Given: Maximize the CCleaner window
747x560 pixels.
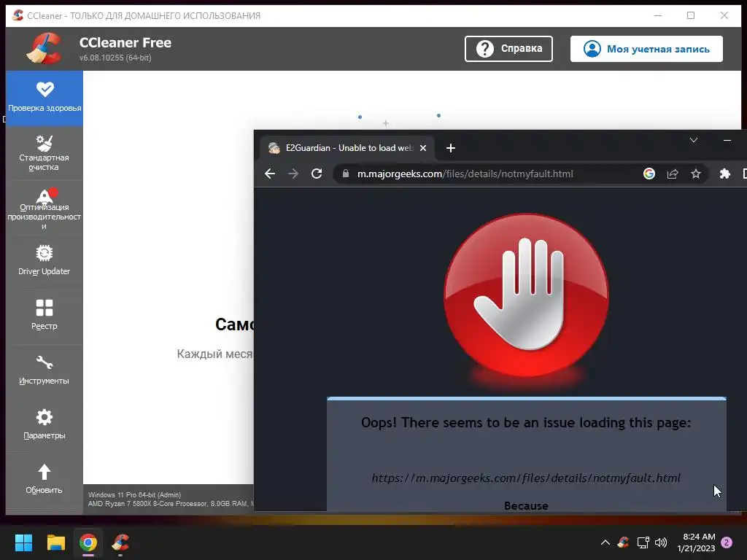Looking at the screenshot, I should [x=691, y=16].
